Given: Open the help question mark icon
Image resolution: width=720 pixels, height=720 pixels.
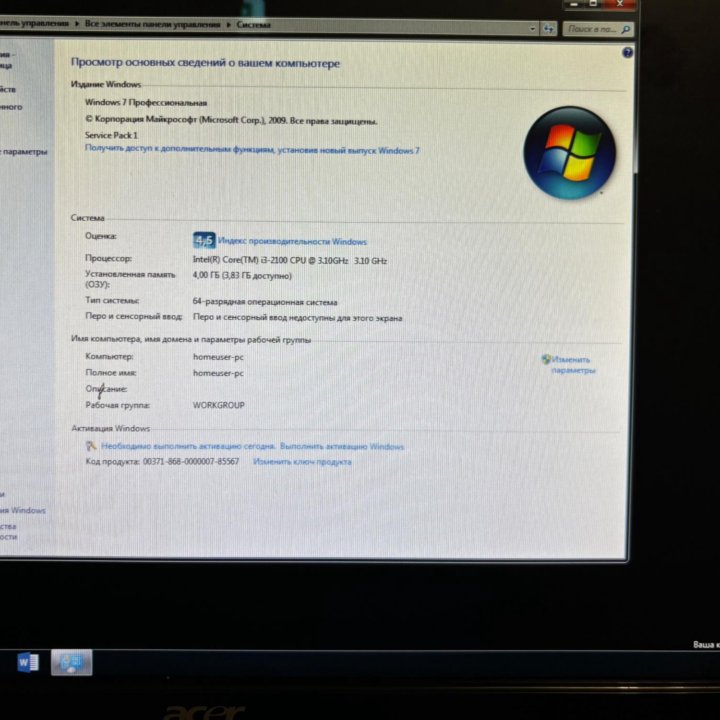Looking at the screenshot, I should point(627,53).
